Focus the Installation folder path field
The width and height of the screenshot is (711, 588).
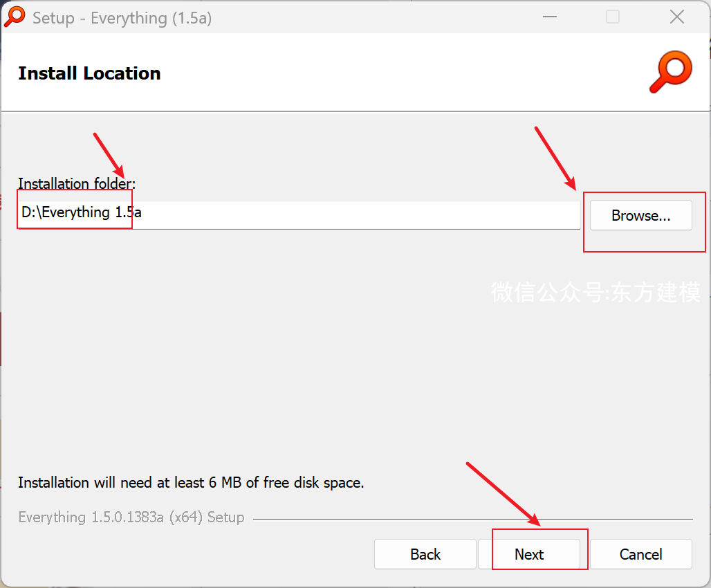[299, 215]
